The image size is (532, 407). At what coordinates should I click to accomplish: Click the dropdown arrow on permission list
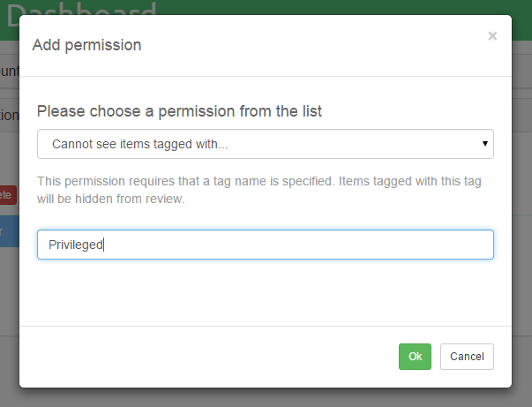tap(485, 143)
